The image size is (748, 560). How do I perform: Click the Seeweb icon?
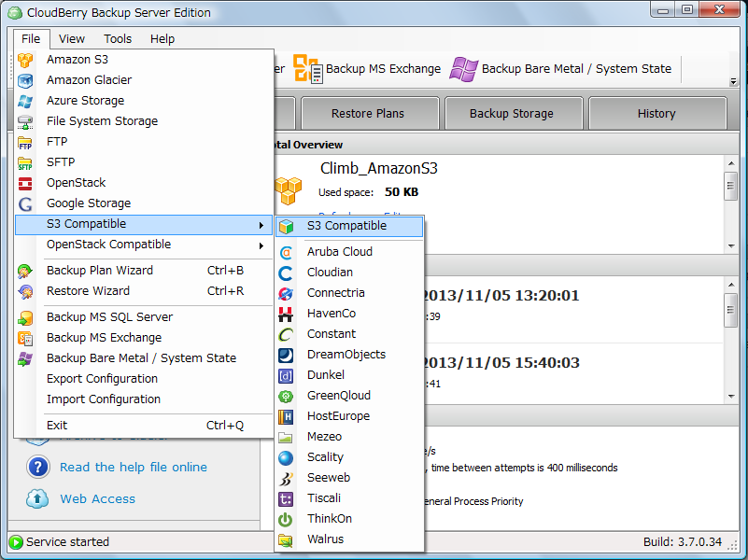pyautogui.click(x=286, y=478)
